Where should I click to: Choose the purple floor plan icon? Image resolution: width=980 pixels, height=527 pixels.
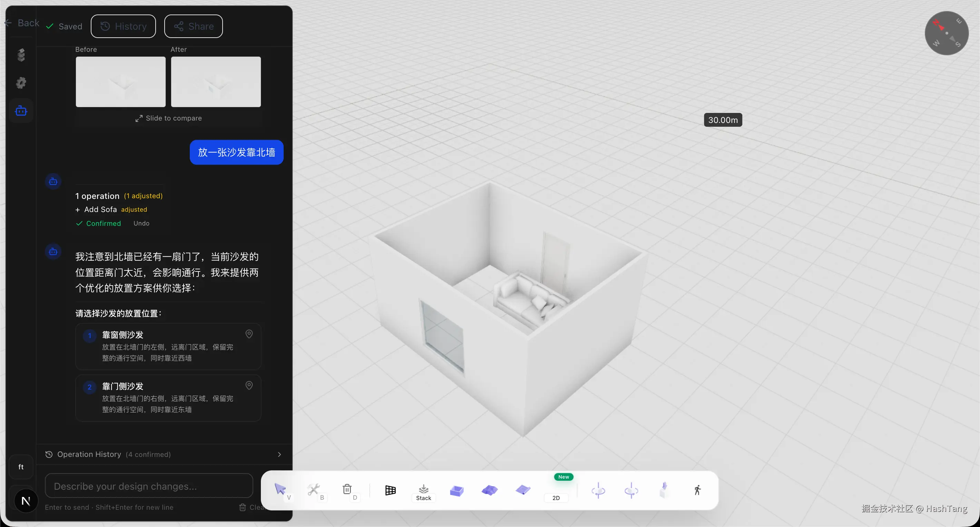(x=523, y=490)
